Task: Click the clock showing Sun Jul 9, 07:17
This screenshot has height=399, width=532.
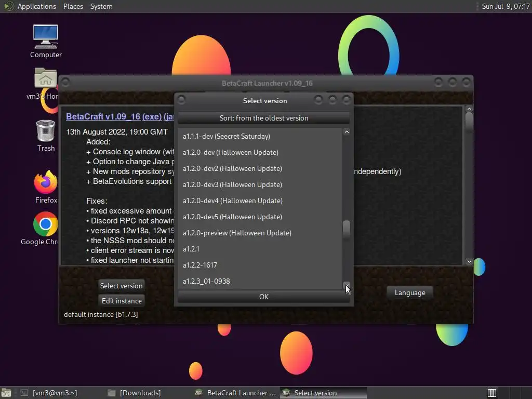Action: (x=505, y=6)
